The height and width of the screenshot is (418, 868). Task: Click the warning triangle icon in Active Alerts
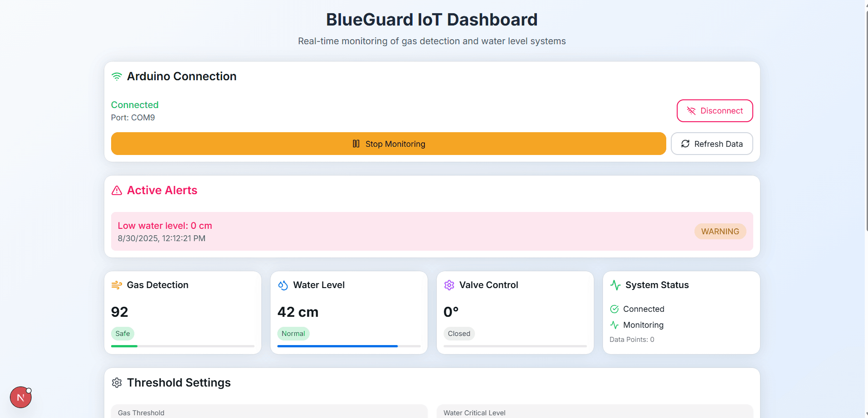point(117,191)
